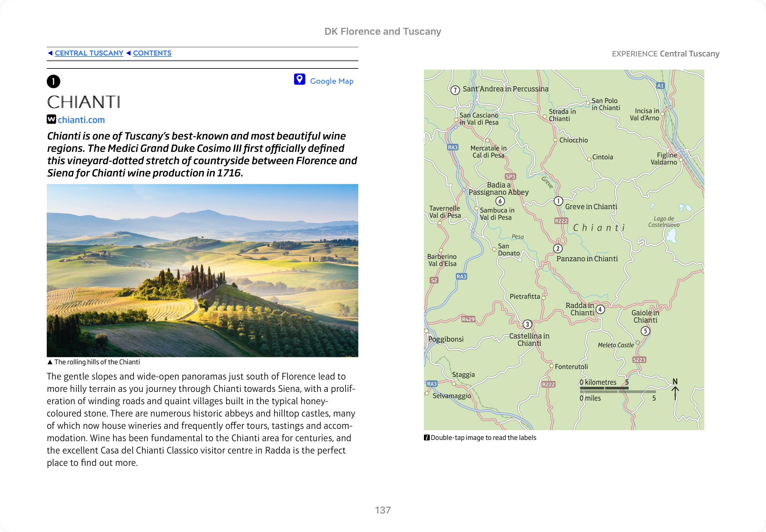Click the north arrow compass on the map
The image size is (766, 532).
click(x=675, y=390)
